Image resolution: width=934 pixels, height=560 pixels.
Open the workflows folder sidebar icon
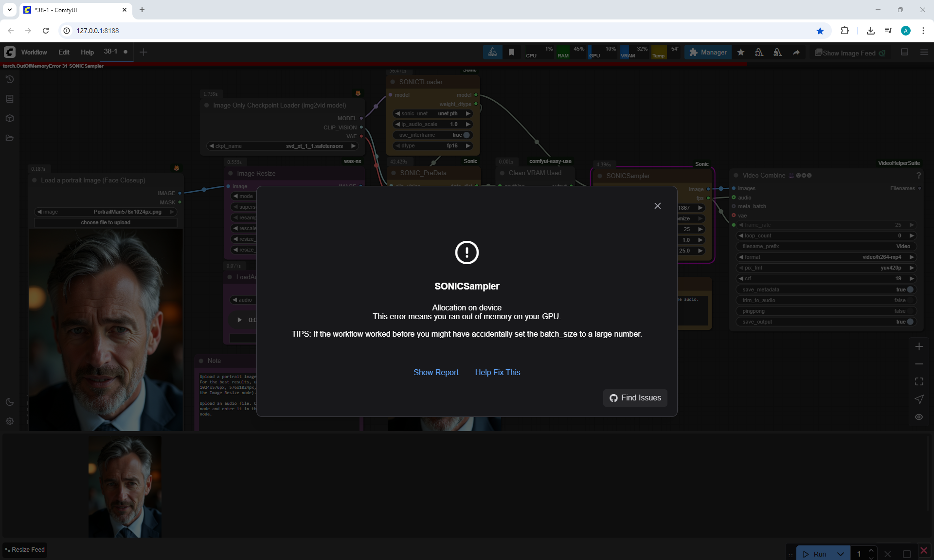point(10,138)
